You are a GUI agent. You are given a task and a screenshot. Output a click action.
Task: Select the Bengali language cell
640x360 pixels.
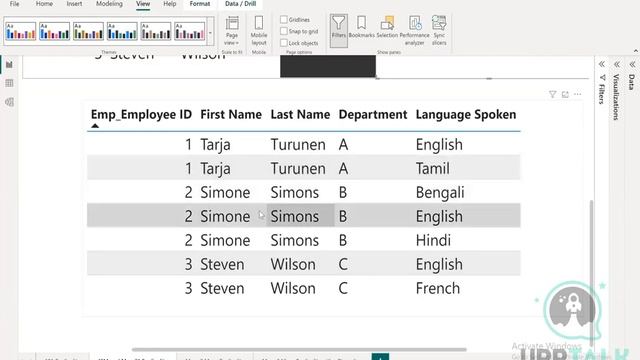(x=440, y=193)
